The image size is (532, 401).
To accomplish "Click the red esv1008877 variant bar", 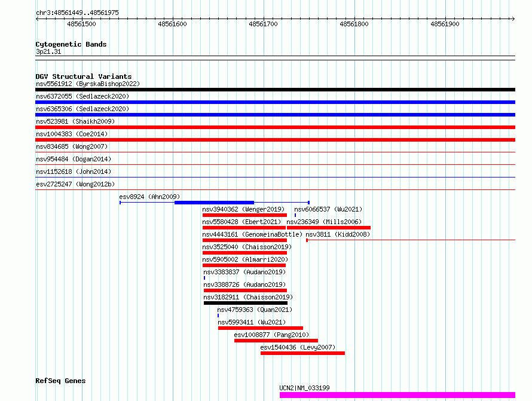I will [276, 341].
